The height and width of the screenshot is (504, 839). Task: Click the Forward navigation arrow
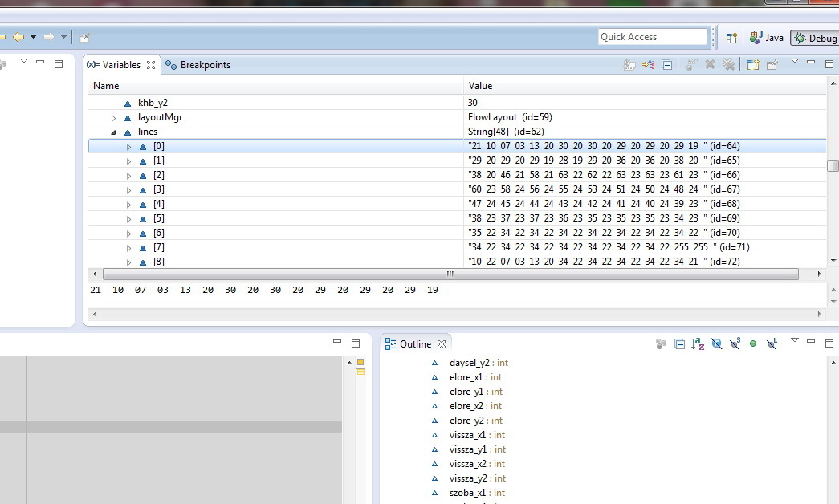tap(49, 37)
